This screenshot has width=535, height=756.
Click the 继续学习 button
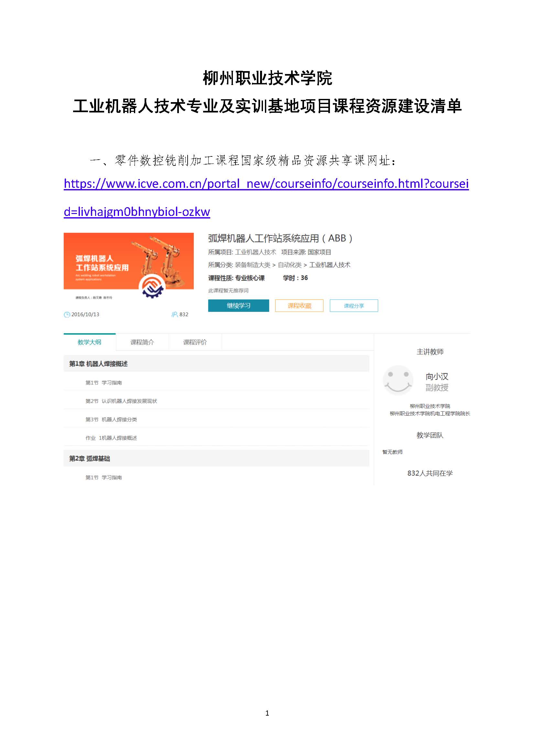(x=238, y=305)
